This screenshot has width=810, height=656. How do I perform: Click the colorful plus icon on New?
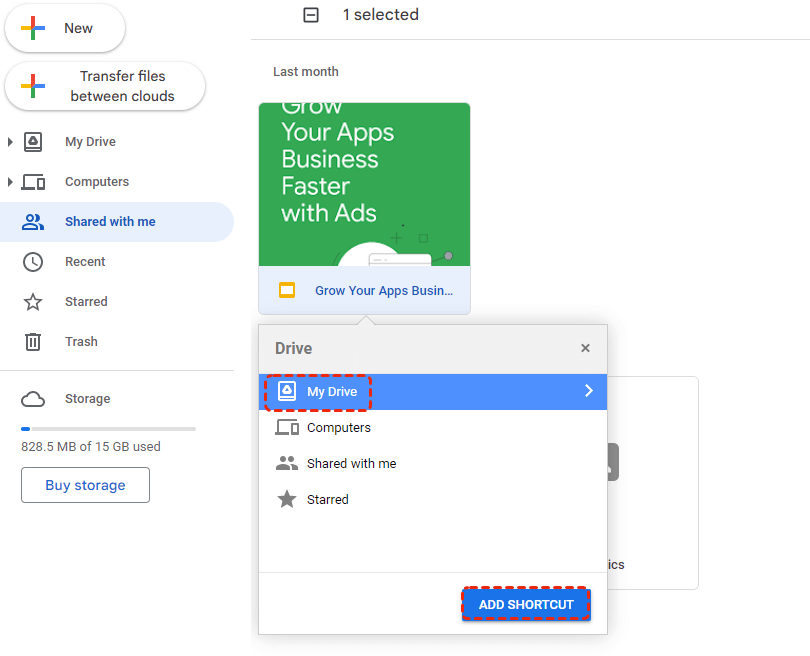point(33,28)
